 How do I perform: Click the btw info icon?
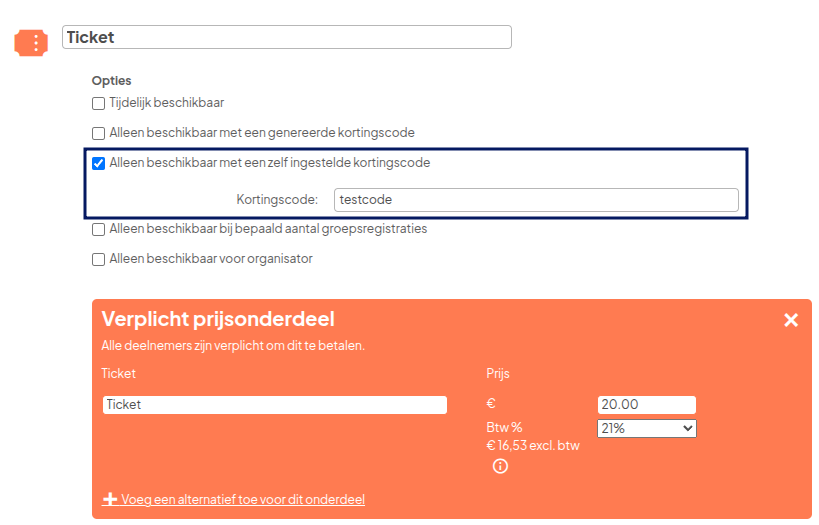click(500, 466)
